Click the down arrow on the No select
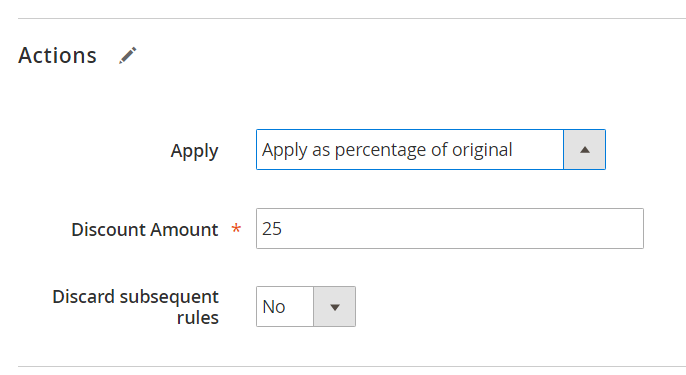The height and width of the screenshot is (375, 686). coord(335,307)
